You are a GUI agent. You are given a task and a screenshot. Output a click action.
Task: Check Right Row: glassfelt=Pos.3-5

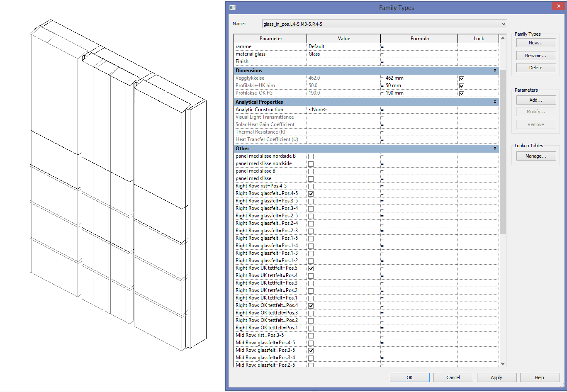pyautogui.click(x=311, y=201)
